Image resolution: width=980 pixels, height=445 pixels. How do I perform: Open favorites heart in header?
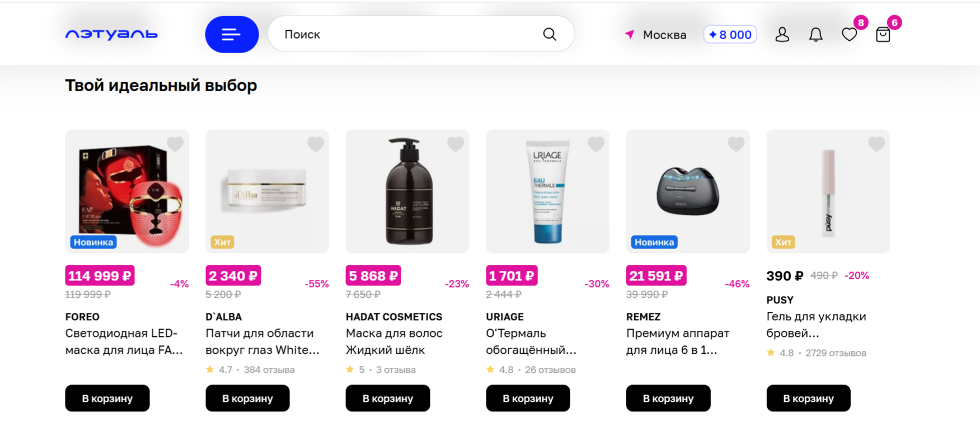coord(849,35)
